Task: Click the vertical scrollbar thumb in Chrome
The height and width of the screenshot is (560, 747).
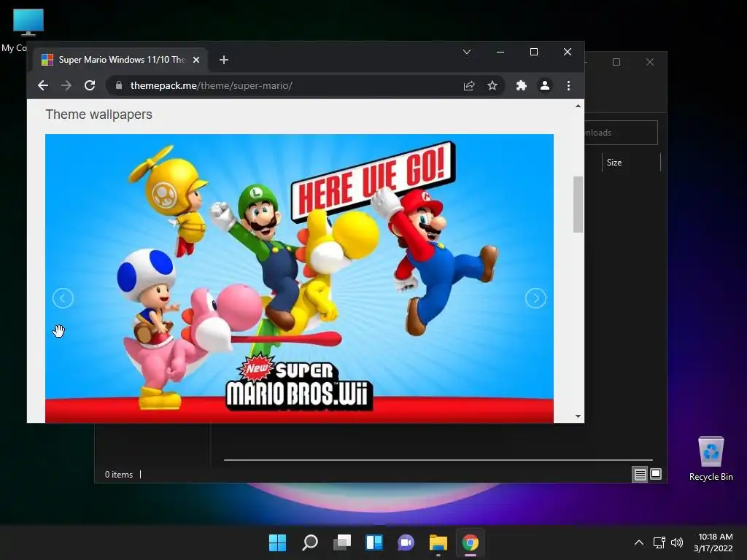Action: pyautogui.click(x=578, y=204)
